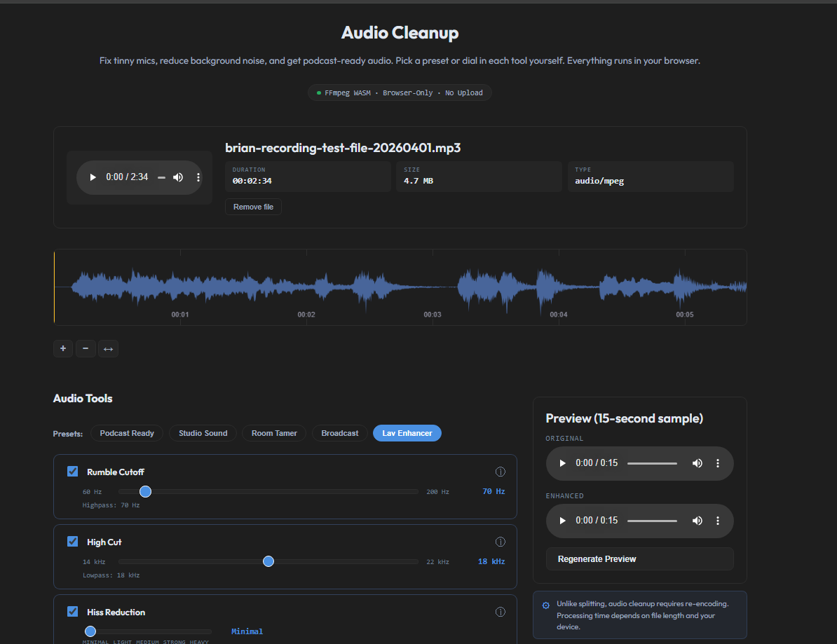Click the Lowpass: 18 kHz label
The height and width of the screenshot is (644, 837).
(111, 575)
